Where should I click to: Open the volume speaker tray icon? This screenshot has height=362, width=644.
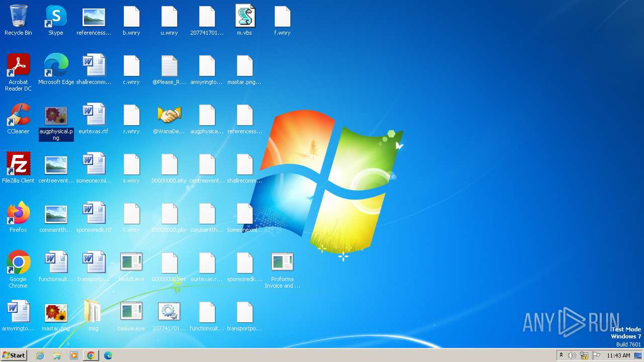(x=572, y=355)
